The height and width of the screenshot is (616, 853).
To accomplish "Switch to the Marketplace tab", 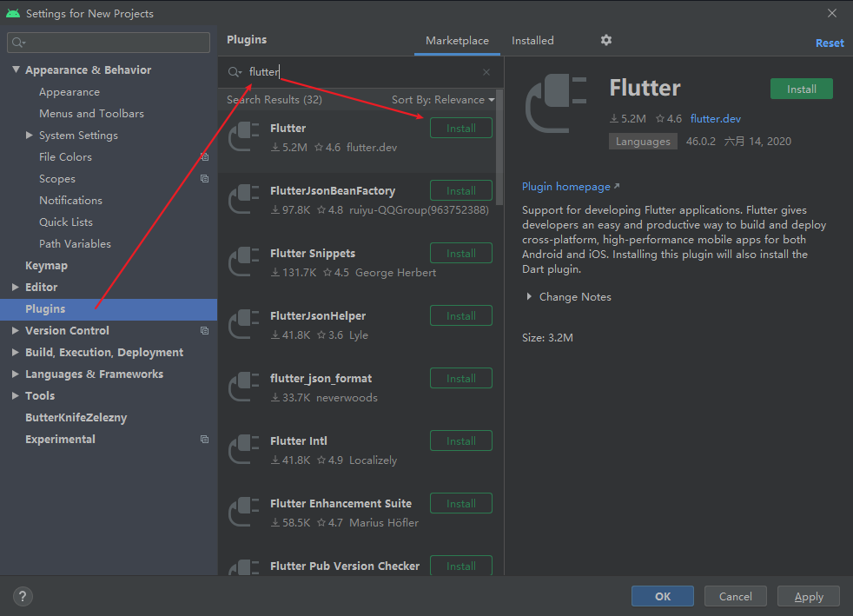I will tap(457, 41).
